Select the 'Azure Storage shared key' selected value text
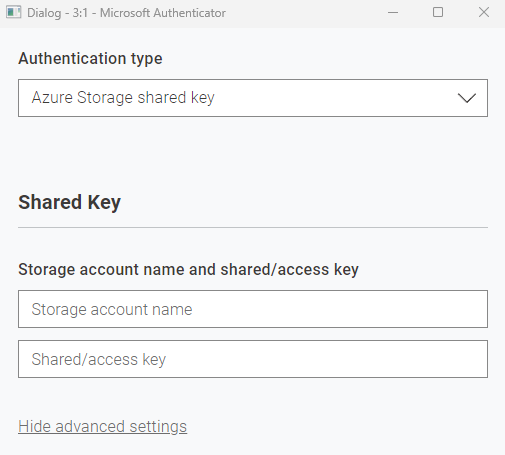The width and height of the screenshot is (505, 455). (x=123, y=98)
